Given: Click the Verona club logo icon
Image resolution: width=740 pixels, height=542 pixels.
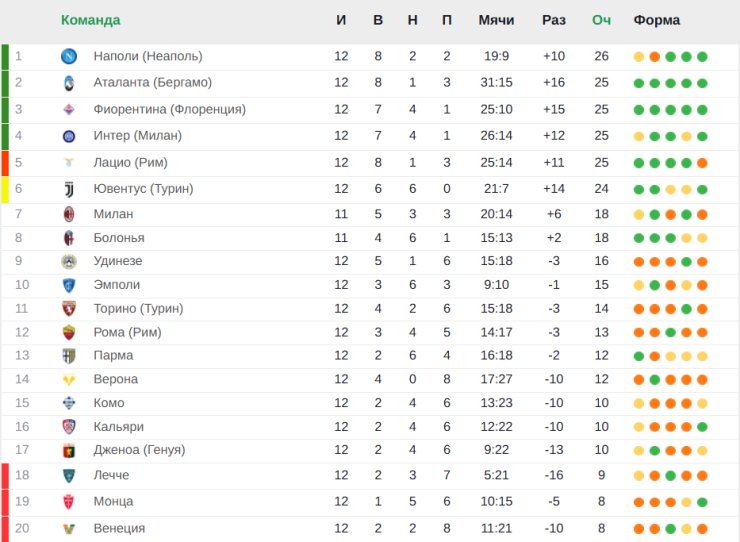Looking at the screenshot, I should [x=68, y=380].
